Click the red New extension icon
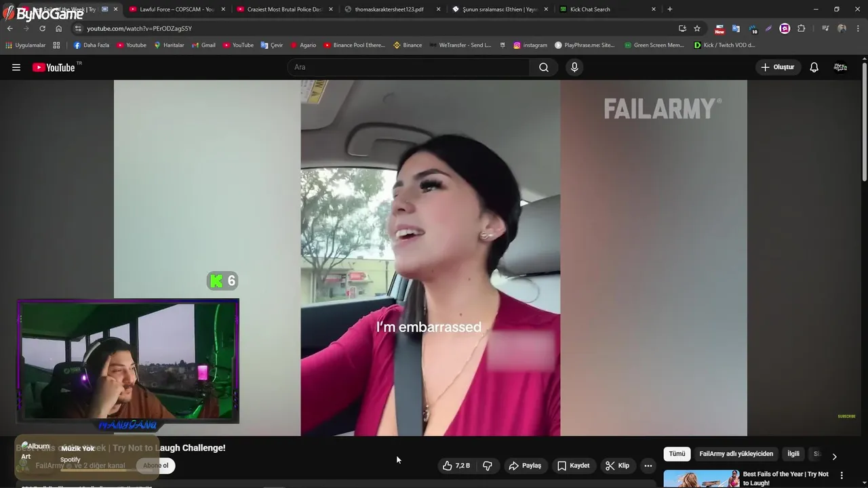 click(x=719, y=28)
